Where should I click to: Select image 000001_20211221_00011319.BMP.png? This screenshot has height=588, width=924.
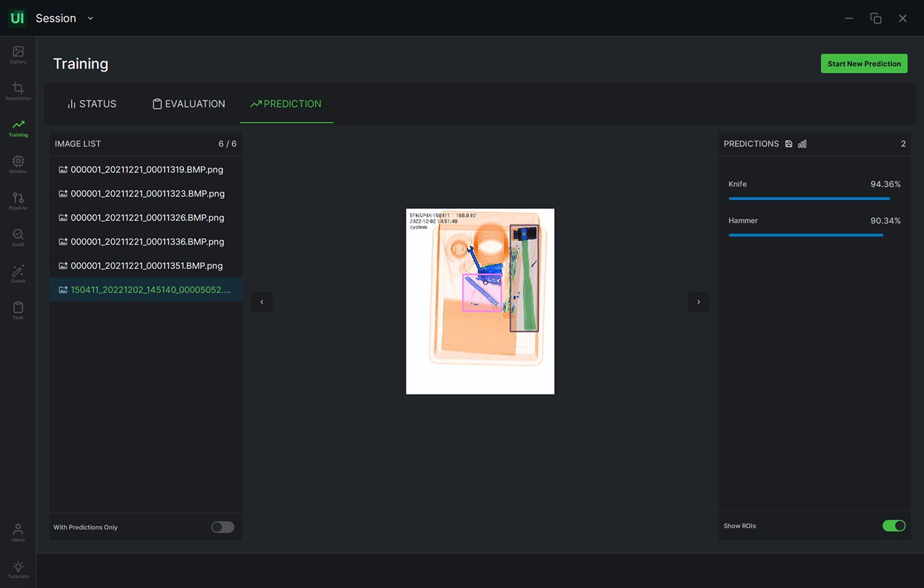(x=145, y=170)
